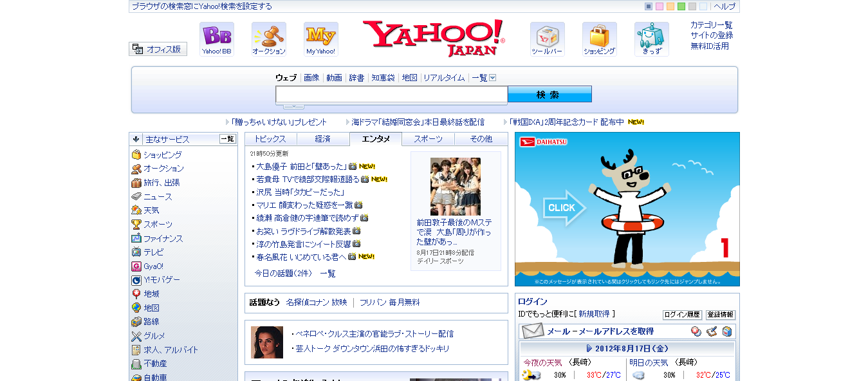Image resolution: width=868 pixels, height=381 pixels.
Task: Click the camera icon beside マリエ headline
Action: [x=358, y=205]
